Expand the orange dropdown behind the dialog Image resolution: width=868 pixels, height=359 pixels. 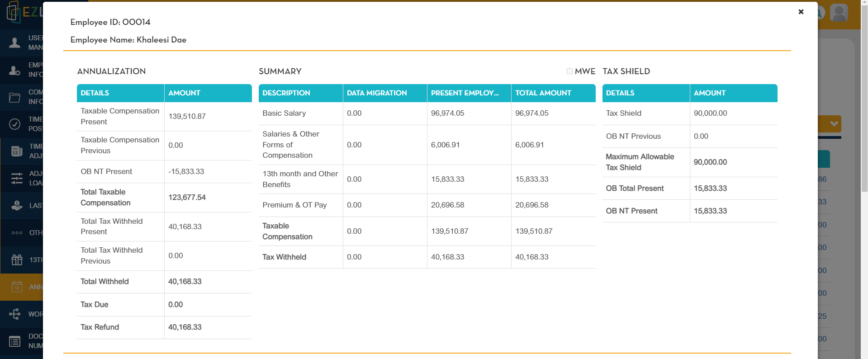pyautogui.click(x=834, y=123)
